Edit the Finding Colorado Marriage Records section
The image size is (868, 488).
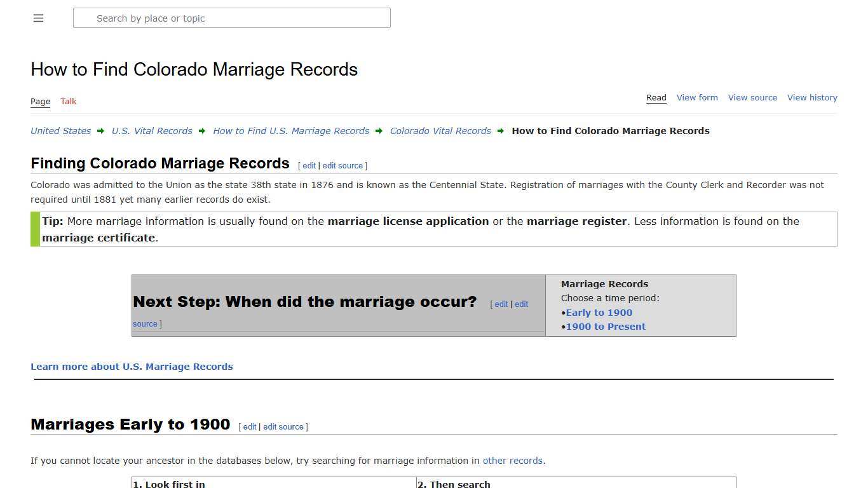tap(309, 165)
